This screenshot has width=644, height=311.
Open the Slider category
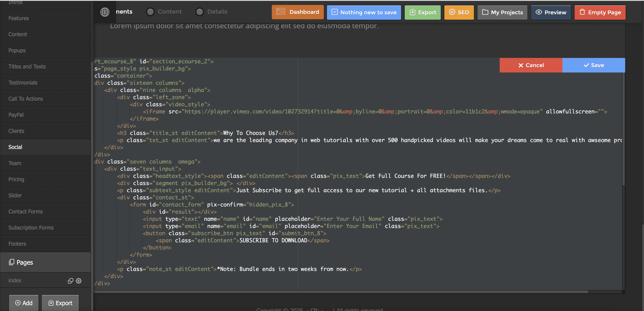point(45,195)
